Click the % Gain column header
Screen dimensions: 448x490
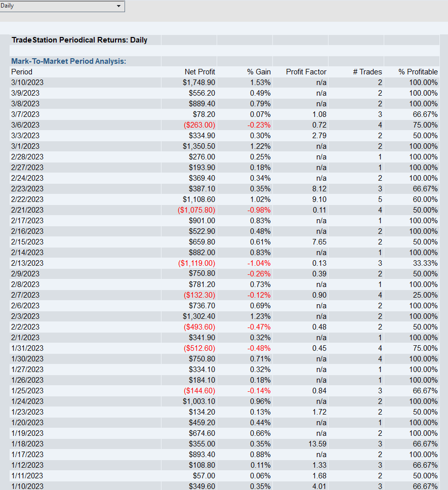259,72
